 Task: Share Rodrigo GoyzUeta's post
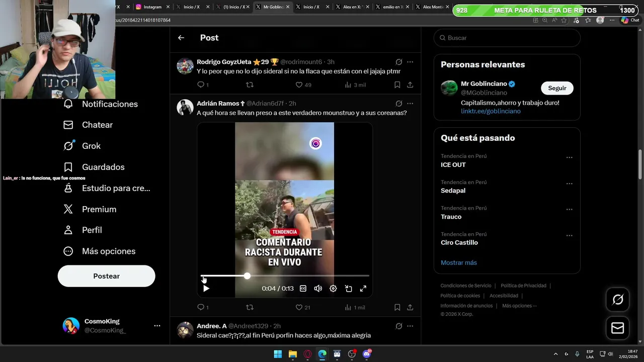pyautogui.click(x=410, y=84)
